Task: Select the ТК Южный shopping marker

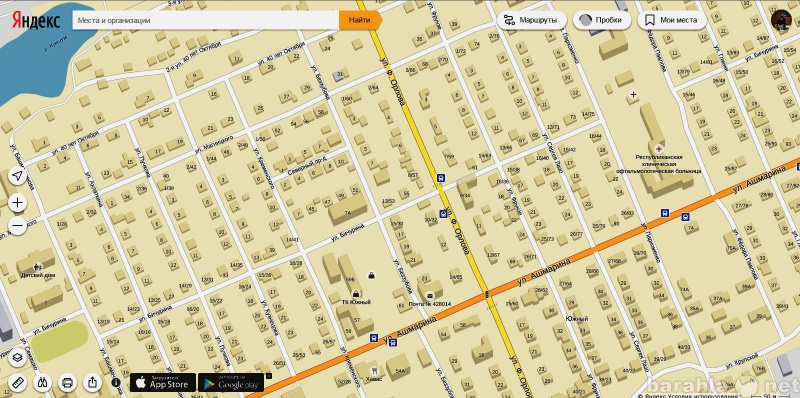Action: [x=356, y=294]
